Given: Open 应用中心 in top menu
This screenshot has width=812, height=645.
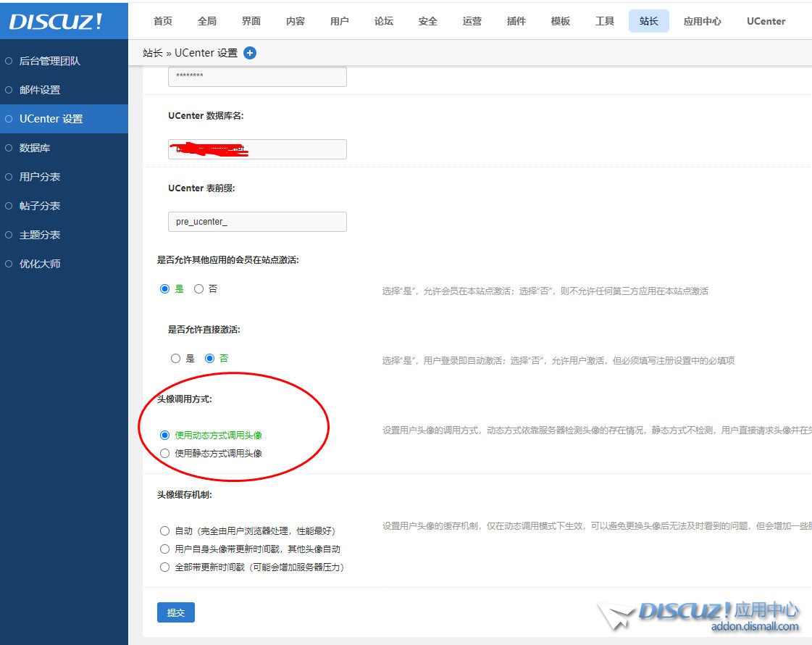Looking at the screenshot, I should pyautogui.click(x=702, y=21).
